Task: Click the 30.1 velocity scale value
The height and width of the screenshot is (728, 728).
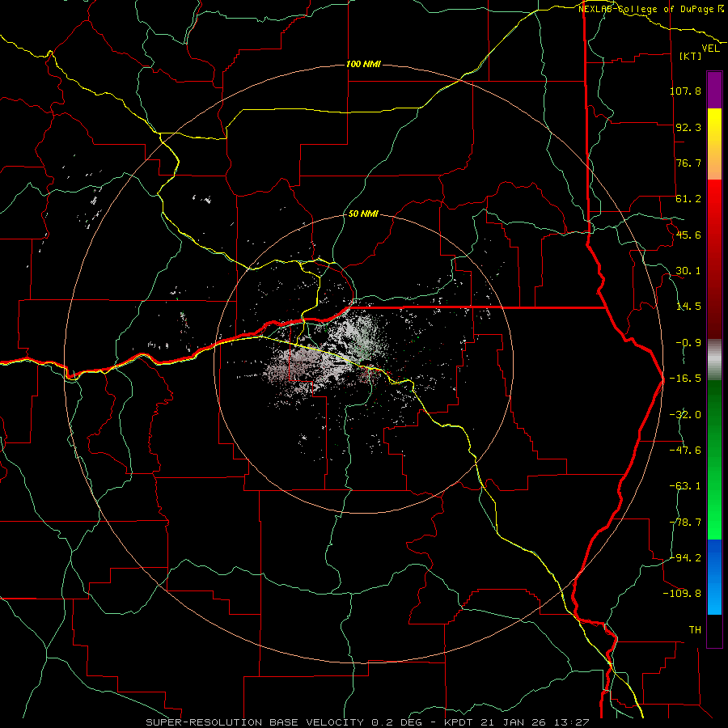Action: point(688,271)
